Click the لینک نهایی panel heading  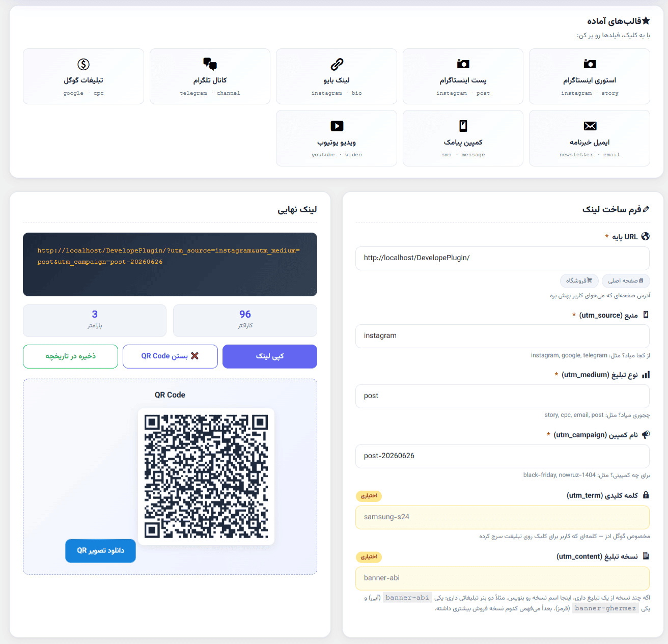tap(297, 209)
